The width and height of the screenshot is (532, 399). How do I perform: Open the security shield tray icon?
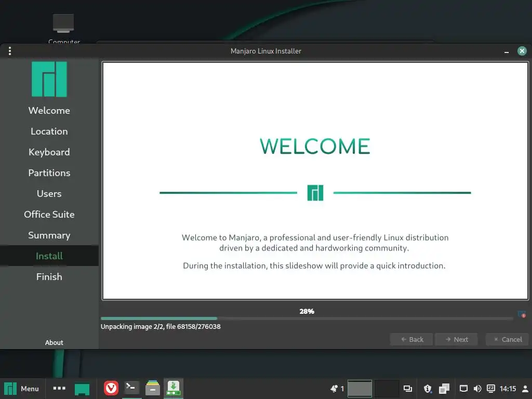428,389
